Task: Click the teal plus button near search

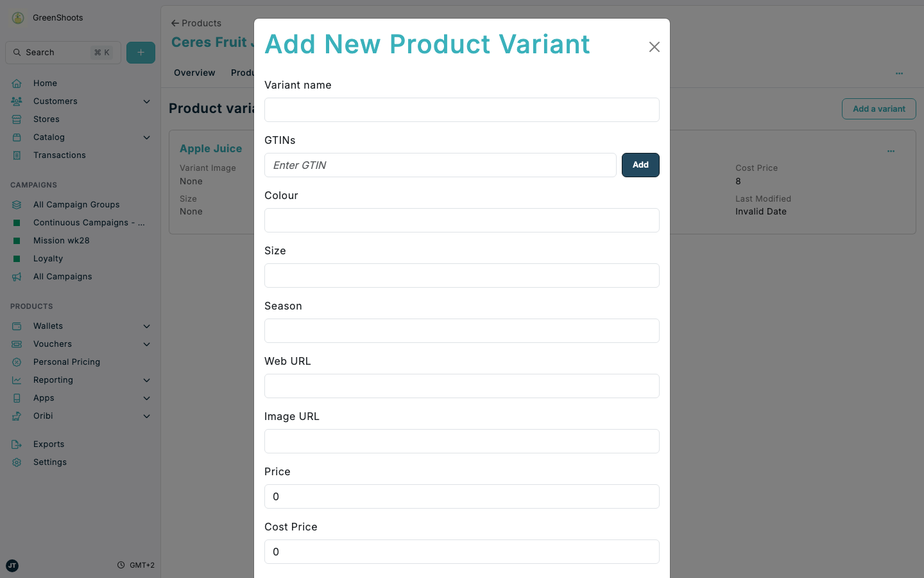Action: [x=141, y=52]
